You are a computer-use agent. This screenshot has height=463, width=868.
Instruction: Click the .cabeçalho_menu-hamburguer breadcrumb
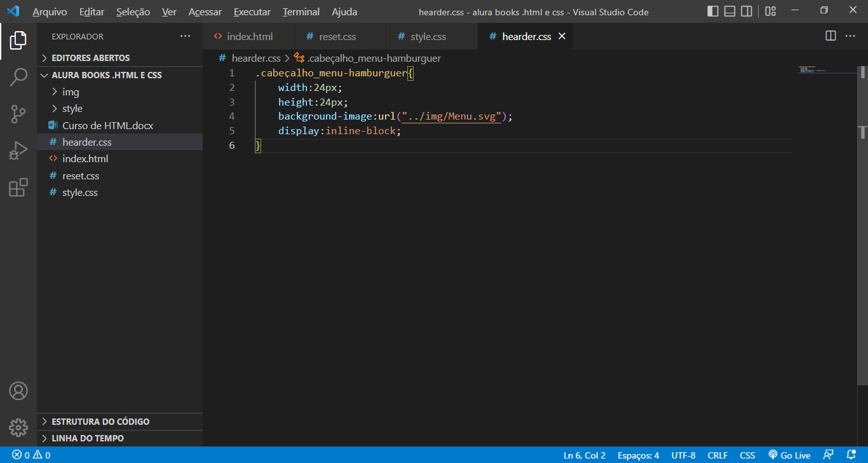367,59
